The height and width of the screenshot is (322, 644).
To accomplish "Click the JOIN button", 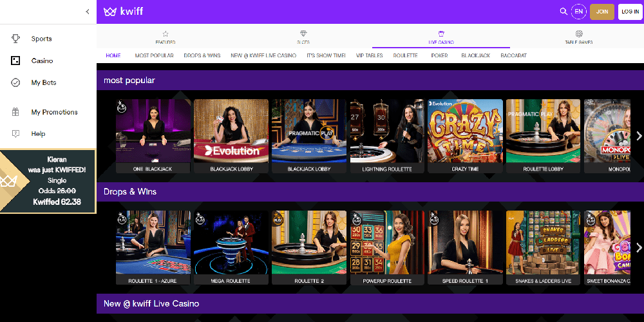I will [602, 12].
